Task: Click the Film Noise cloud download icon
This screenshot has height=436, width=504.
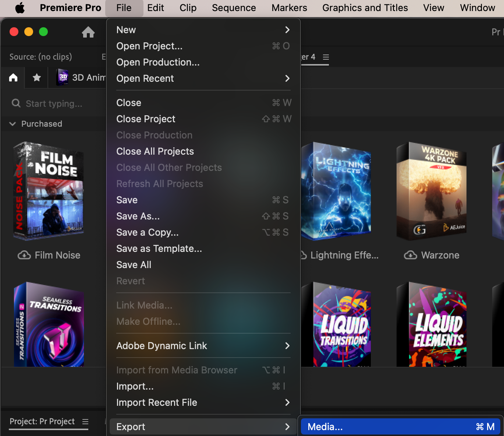Action: point(24,255)
